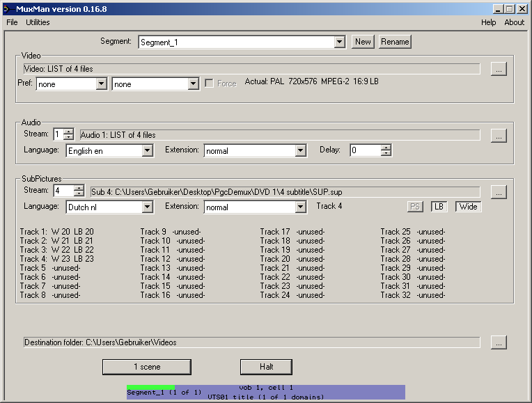
Task: Open audio Language dropdown English en
Action: tap(148, 150)
